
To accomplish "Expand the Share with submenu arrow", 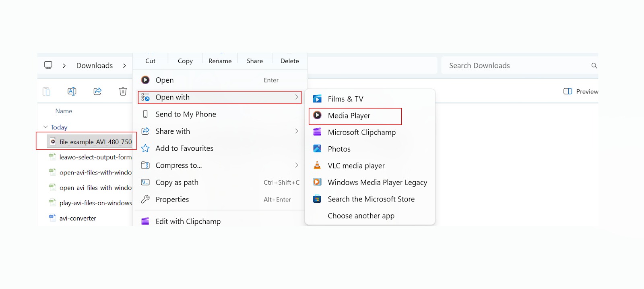I will pyautogui.click(x=297, y=131).
